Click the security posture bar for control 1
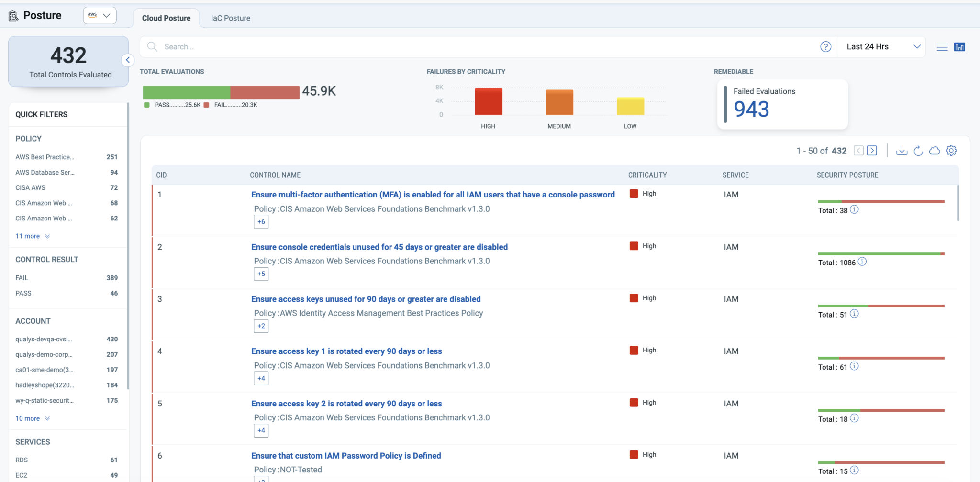Screen dimensions: 980x482 (x=881, y=201)
